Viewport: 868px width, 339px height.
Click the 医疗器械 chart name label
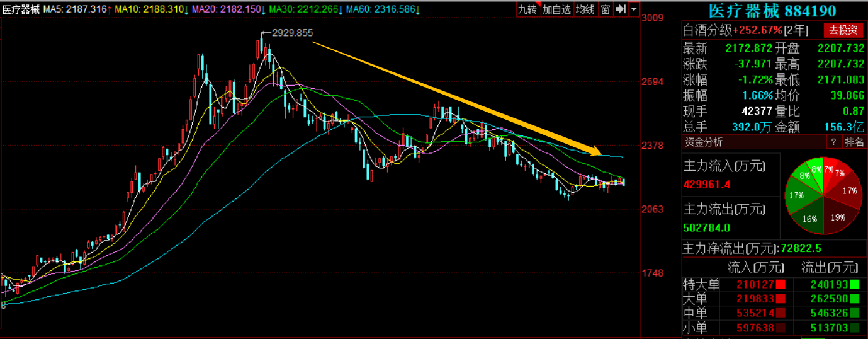click(x=23, y=9)
